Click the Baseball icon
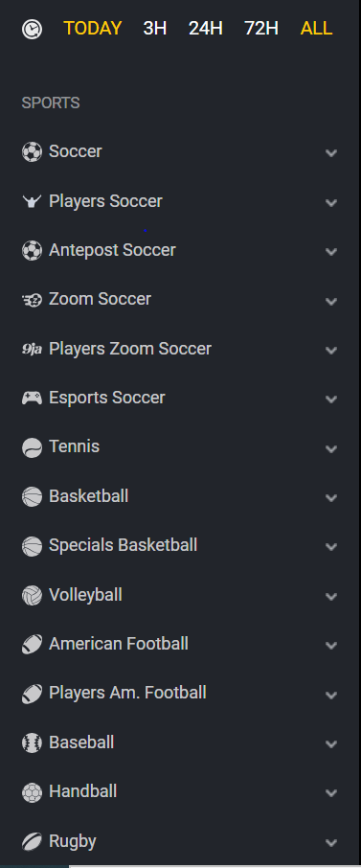 (x=32, y=742)
